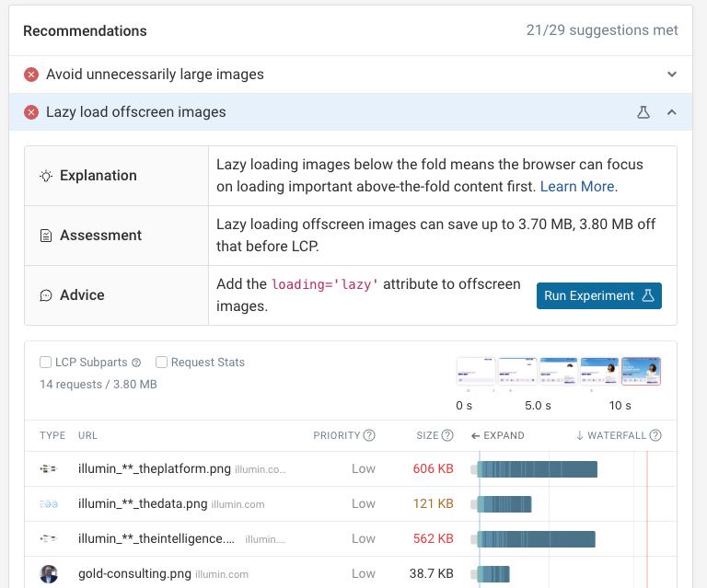Screen dimensions: 707x588
Task: Enable the LCP Subparts checkbox
Action: click(46, 363)
